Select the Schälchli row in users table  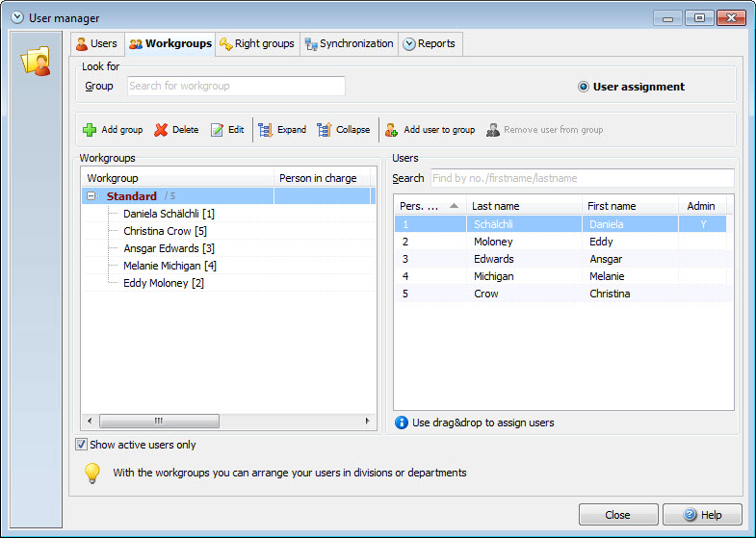tap(560, 224)
